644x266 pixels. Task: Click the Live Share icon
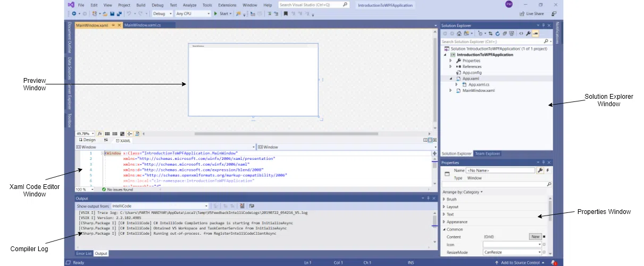(522, 13)
